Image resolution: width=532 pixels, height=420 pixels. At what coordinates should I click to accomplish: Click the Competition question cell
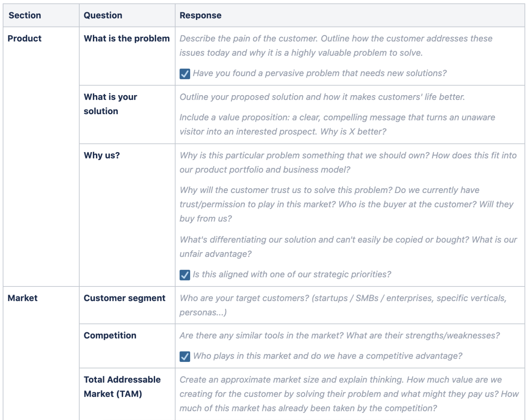click(x=110, y=336)
